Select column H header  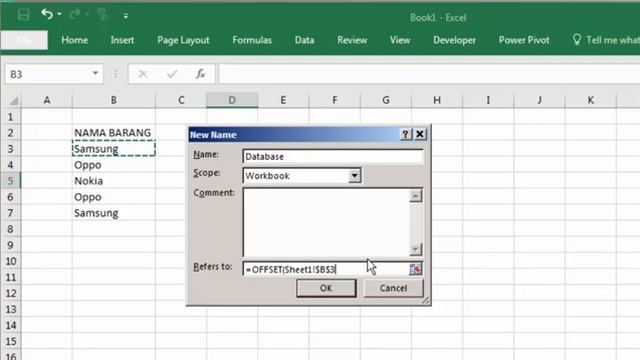[x=437, y=100]
